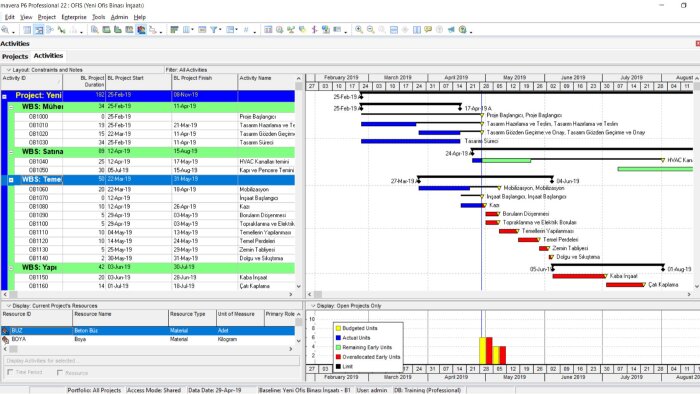Open the View menu
The height and width of the screenshot is (394, 700).
(x=26, y=17)
